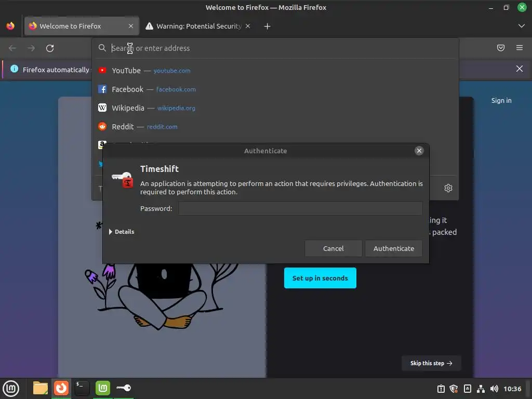Click the Authenticate button
This screenshot has height=399, width=532.
394,249
